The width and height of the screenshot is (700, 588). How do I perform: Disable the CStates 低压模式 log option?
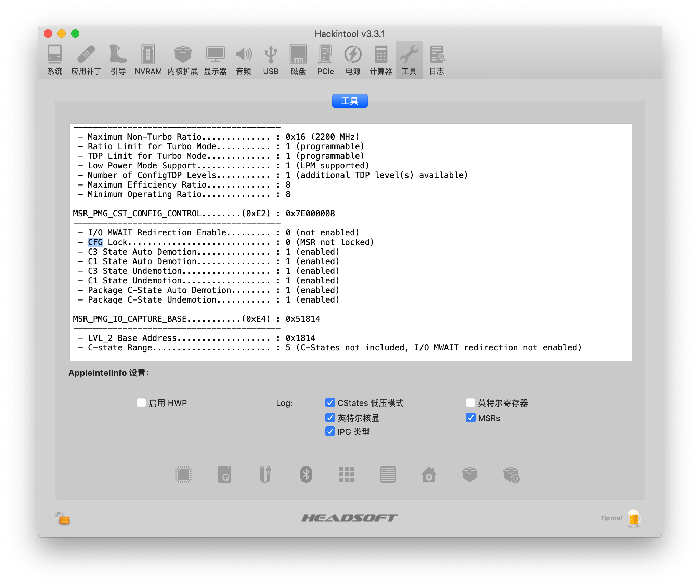(330, 403)
